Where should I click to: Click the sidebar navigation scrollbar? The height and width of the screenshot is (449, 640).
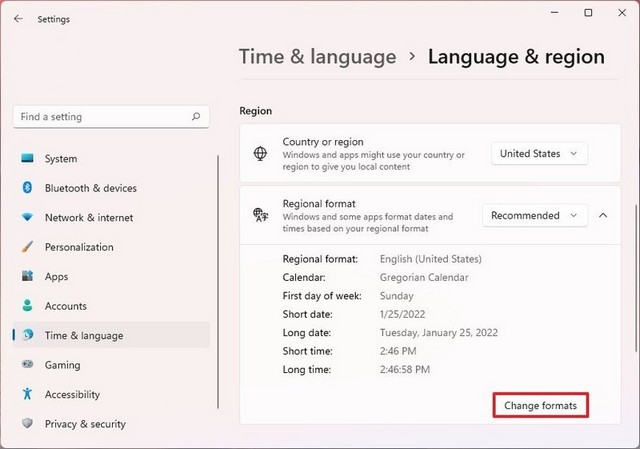coord(218,282)
